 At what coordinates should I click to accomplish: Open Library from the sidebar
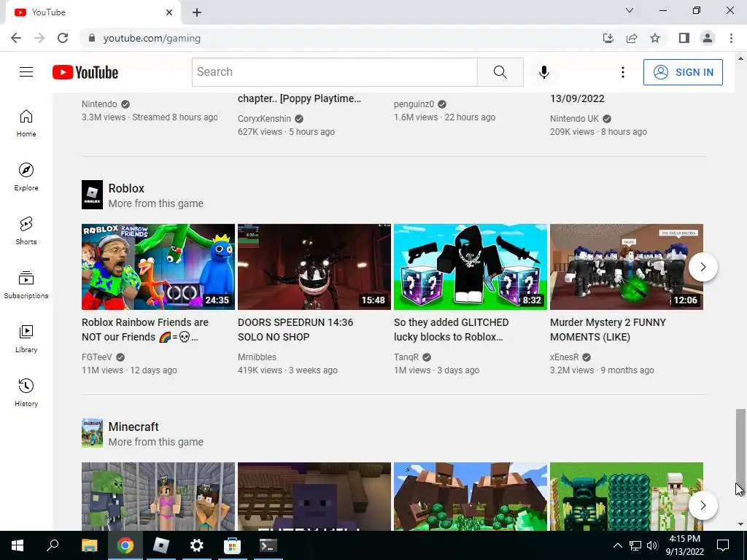(x=26, y=338)
